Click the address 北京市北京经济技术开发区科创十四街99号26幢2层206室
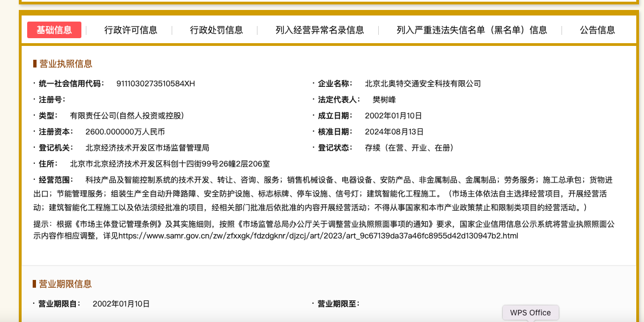 (x=170, y=164)
